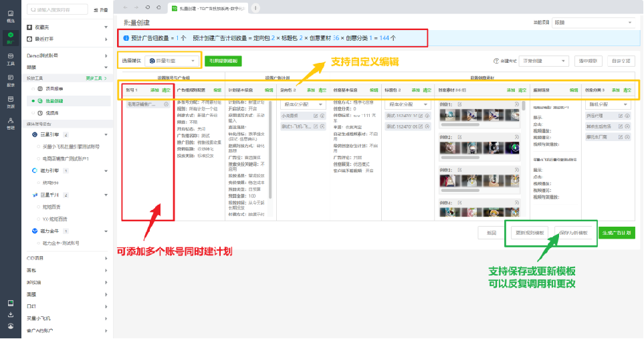Remove the 摩托车厂商 creative category entry
The image size is (644, 339).
tap(627, 137)
